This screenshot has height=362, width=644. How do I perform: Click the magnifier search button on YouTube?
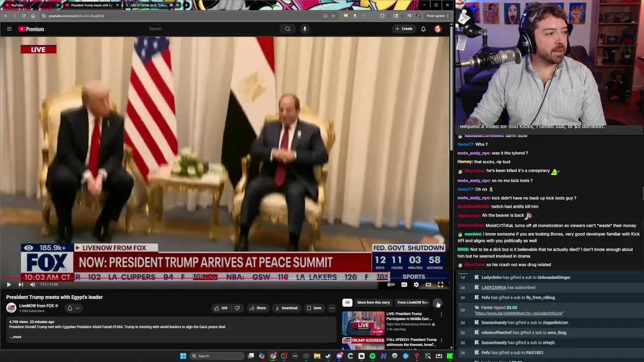tap(287, 29)
